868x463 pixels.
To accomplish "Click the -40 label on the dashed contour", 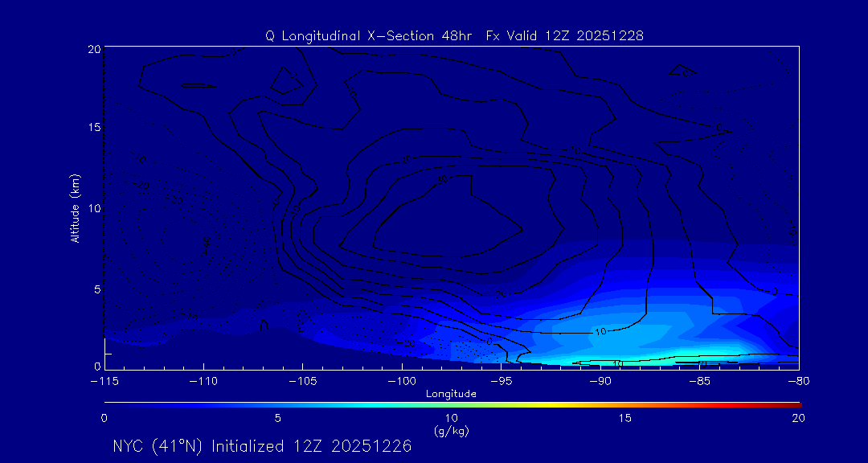I will (206, 244).
